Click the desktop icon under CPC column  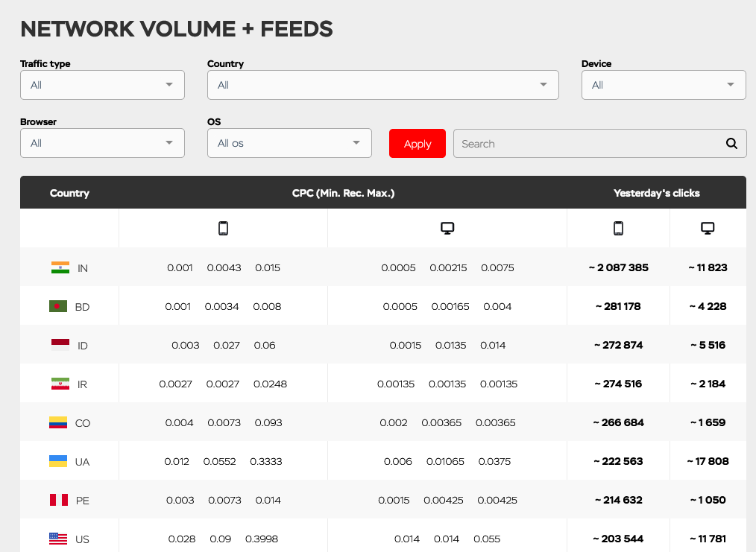pyautogui.click(x=447, y=229)
